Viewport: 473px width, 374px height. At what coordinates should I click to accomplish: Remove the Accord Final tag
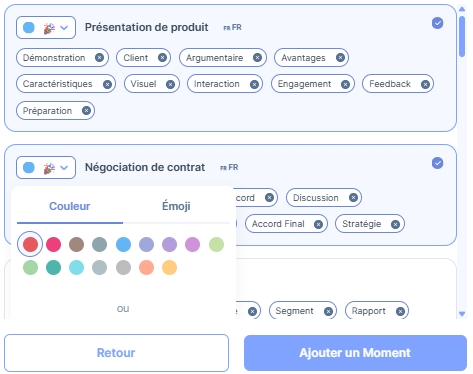click(318, 224)
